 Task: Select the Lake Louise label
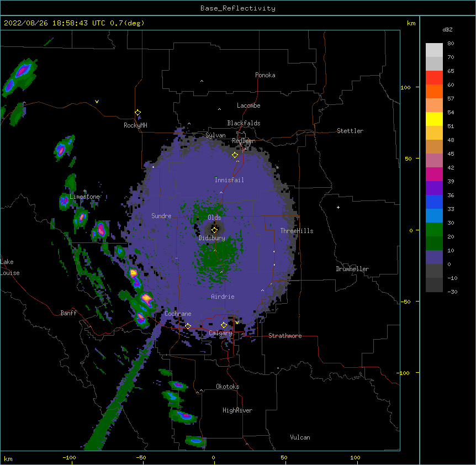point(10,267)
